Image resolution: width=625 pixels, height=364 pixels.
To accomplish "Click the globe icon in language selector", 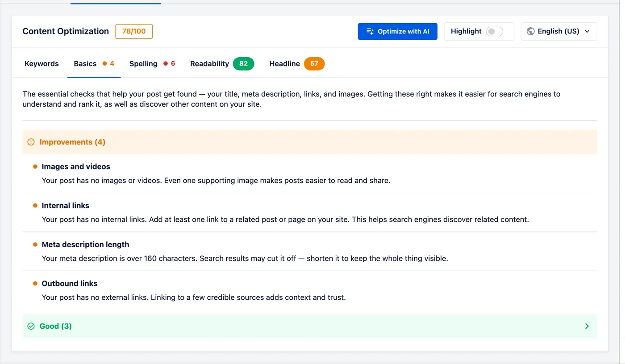I will point(531,32).
